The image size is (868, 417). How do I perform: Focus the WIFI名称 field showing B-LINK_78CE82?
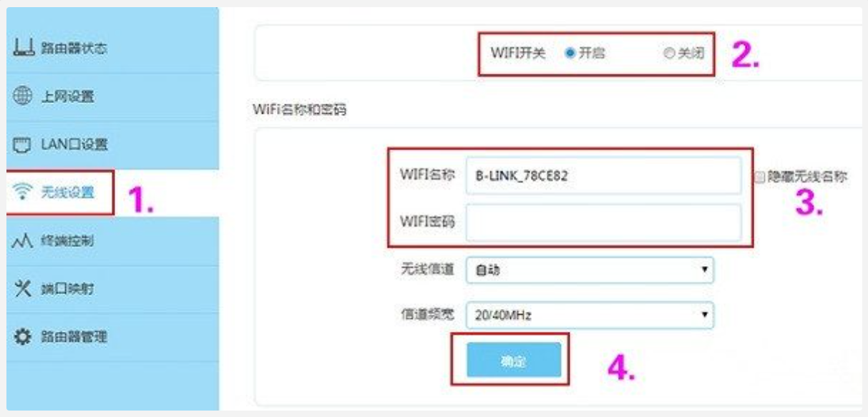tap(603, 176)
